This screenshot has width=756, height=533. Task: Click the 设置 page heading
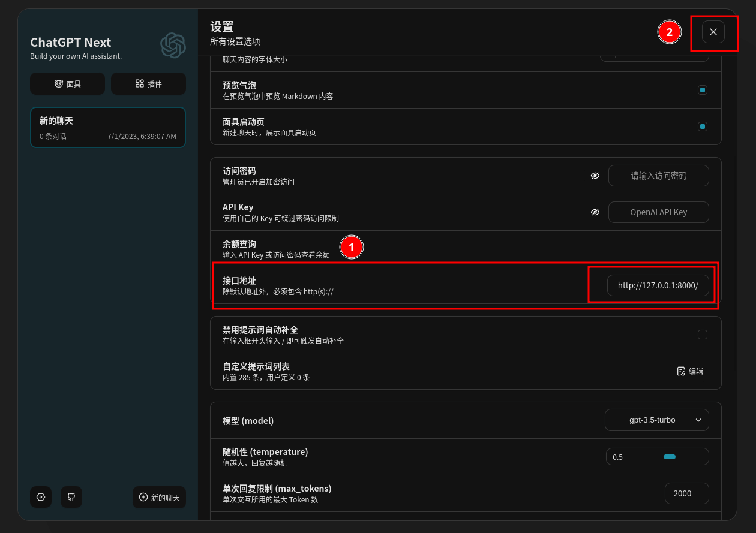(x=222, y=26)
